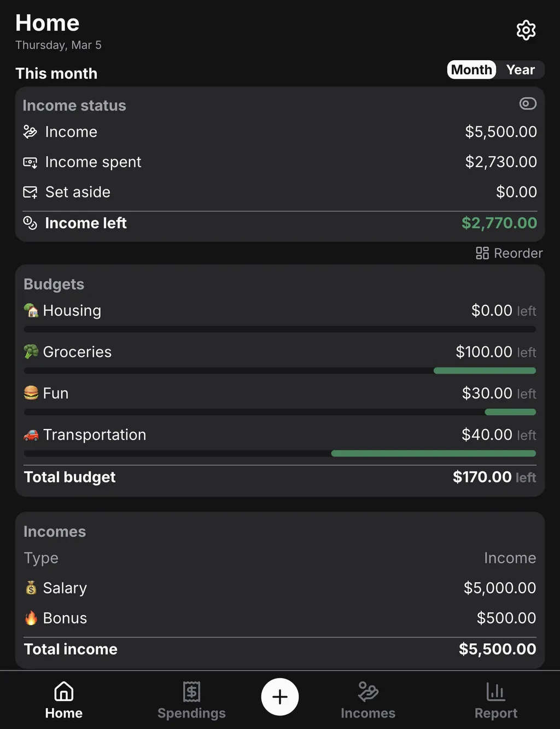560x729 pixels.
Task: Click the Housing house emoji icon
Action: [x=31, y=310]
